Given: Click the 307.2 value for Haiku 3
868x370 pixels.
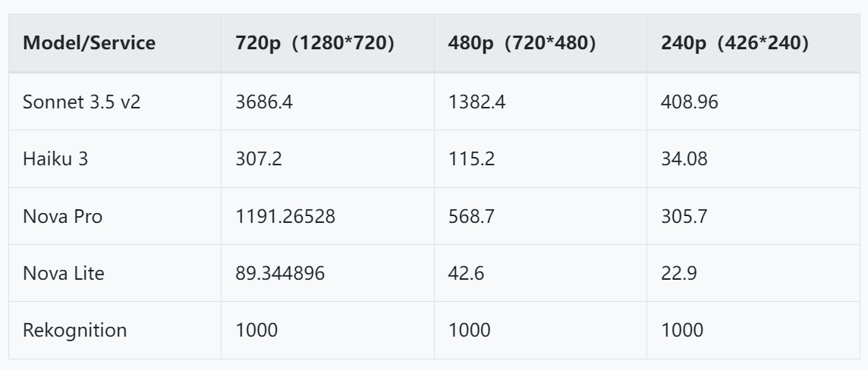Looking at the screenshot, I should point(259,158).
